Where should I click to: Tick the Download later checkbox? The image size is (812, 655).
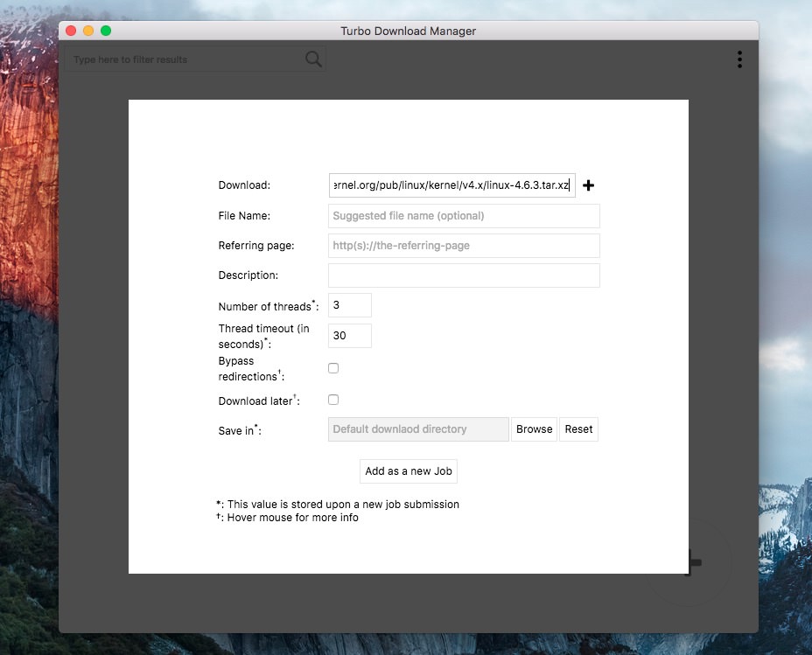[333, 400]
